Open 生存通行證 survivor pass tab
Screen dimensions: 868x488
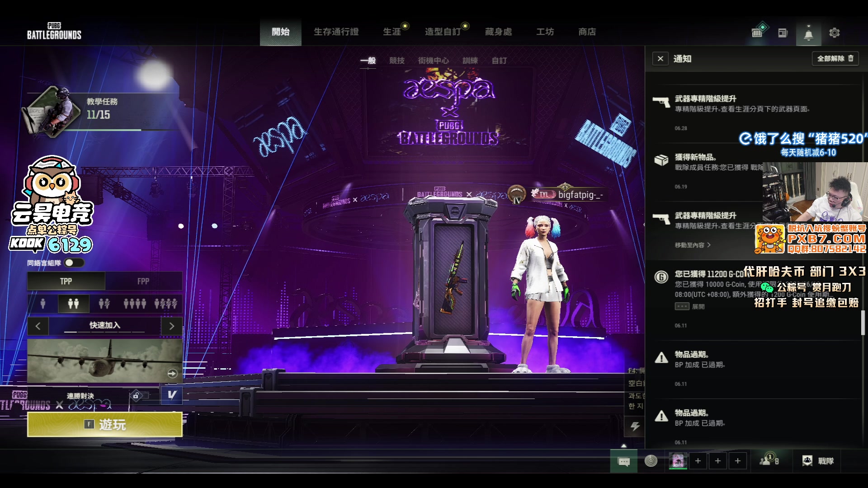[x=336, y=32]
